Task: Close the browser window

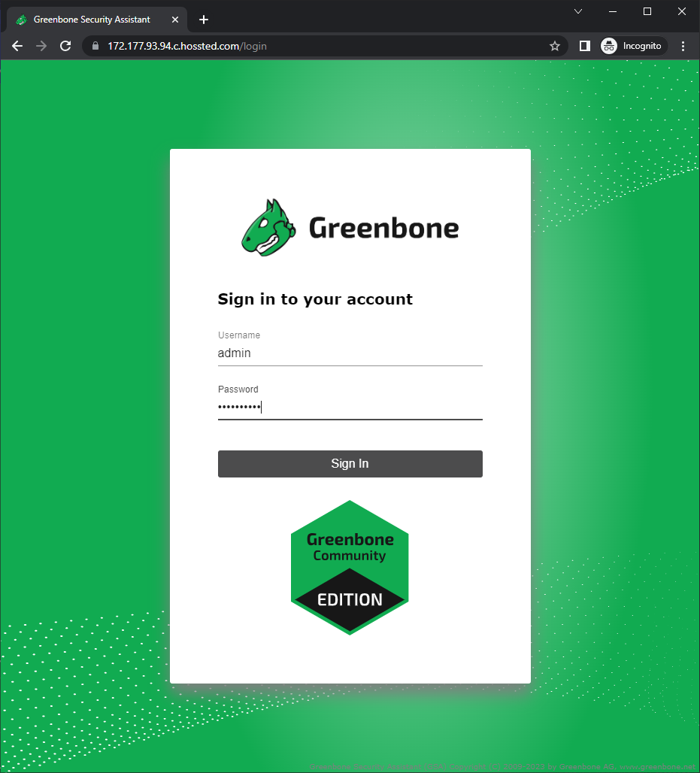Action: click(x=682, y=11)
